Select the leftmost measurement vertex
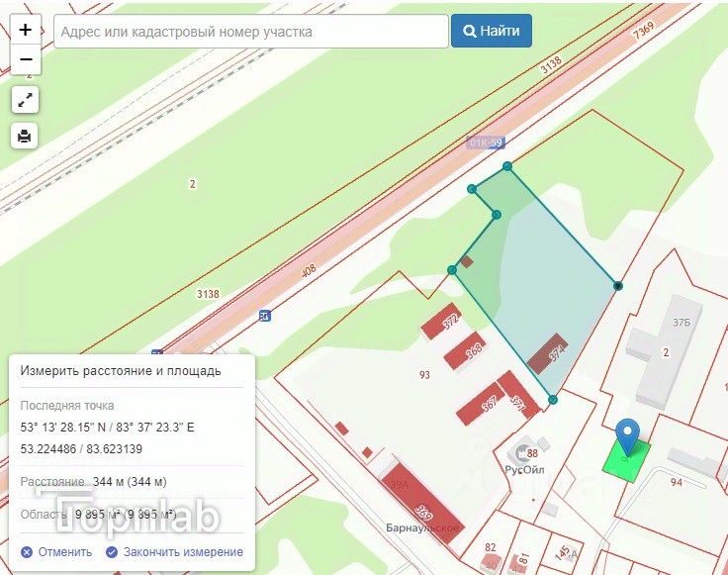 point(452,270)
